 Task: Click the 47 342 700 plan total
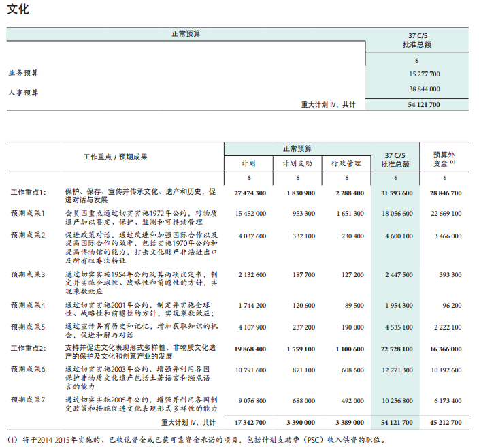click(250, 423)
